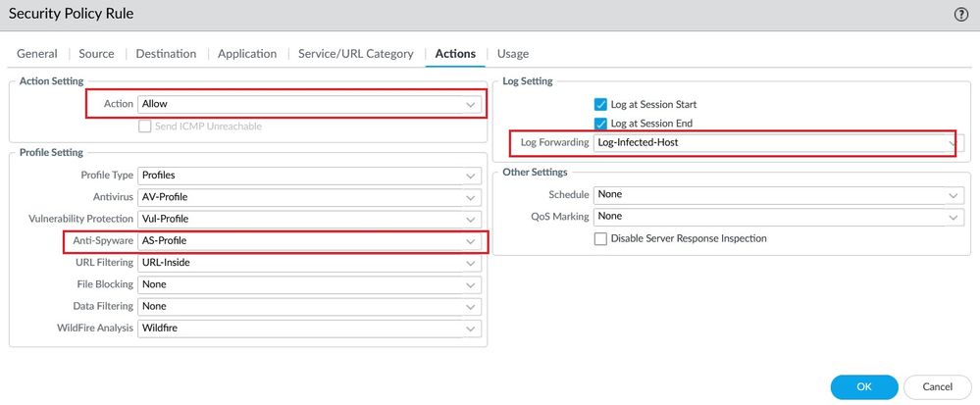Open the URL Filtering dropdown
Image resolution: width=980 pixels, height=405 pixels.
310,263
